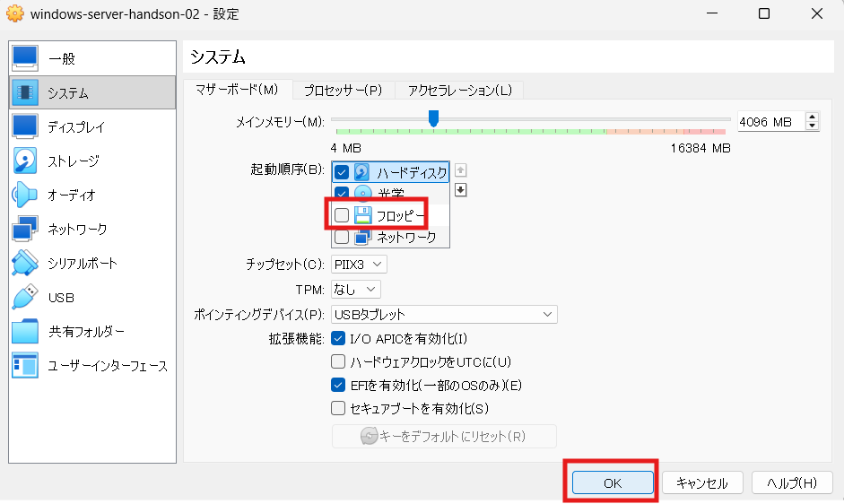Enable セキュアブートを有効化 checkbox
Image resolution: width=844 pixels, height=504 pixels.
338,408
